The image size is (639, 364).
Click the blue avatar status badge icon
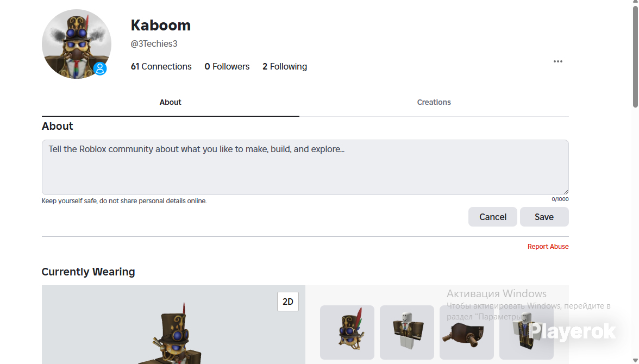pyautogui.click(x=100, y=68)
